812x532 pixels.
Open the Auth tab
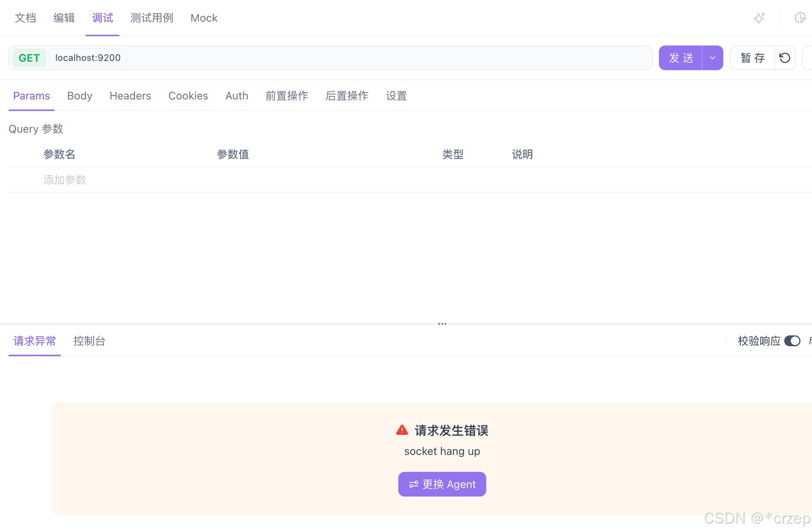237,96
